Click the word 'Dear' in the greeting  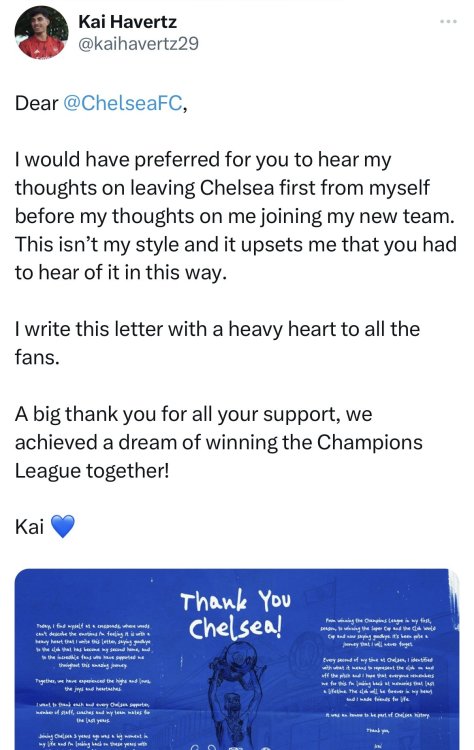click(36, 103)
